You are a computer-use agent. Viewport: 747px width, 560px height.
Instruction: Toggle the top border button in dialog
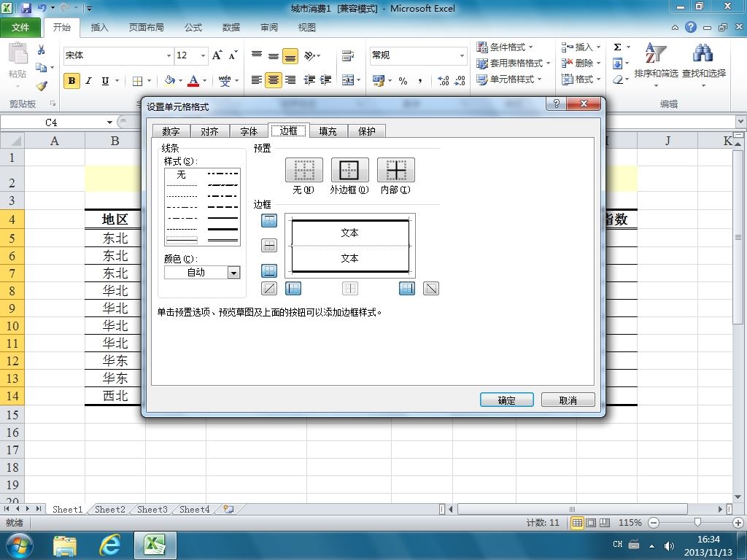tap(269, 220)
